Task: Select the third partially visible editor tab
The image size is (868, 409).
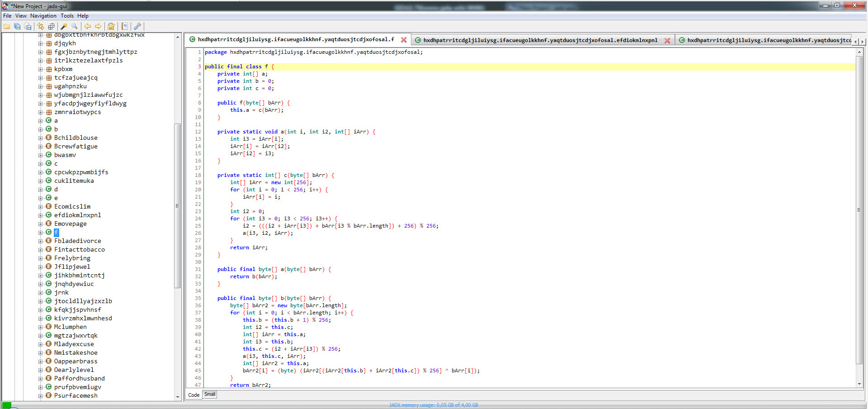Action: (764, 40)
